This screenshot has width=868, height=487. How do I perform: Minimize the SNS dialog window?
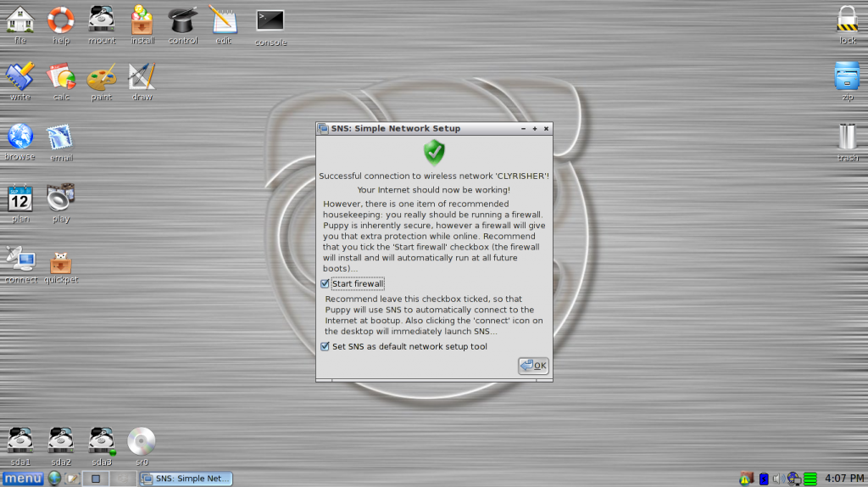[523, 128]
